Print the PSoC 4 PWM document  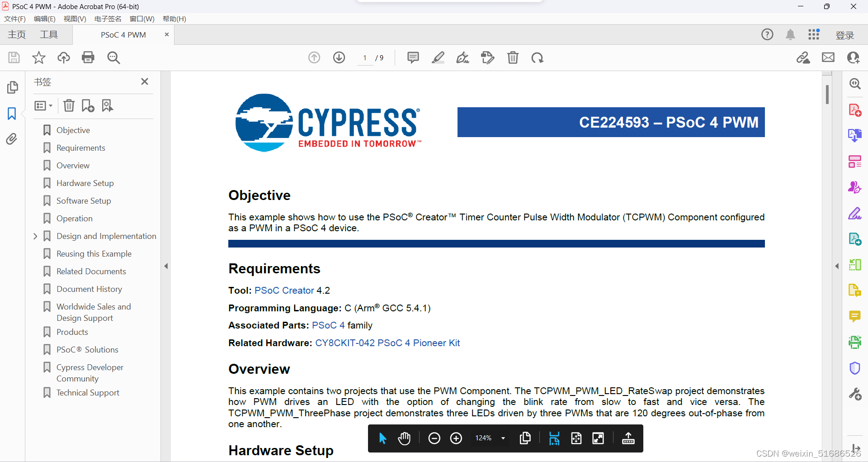pyautogui.click(x=88, y=57)
